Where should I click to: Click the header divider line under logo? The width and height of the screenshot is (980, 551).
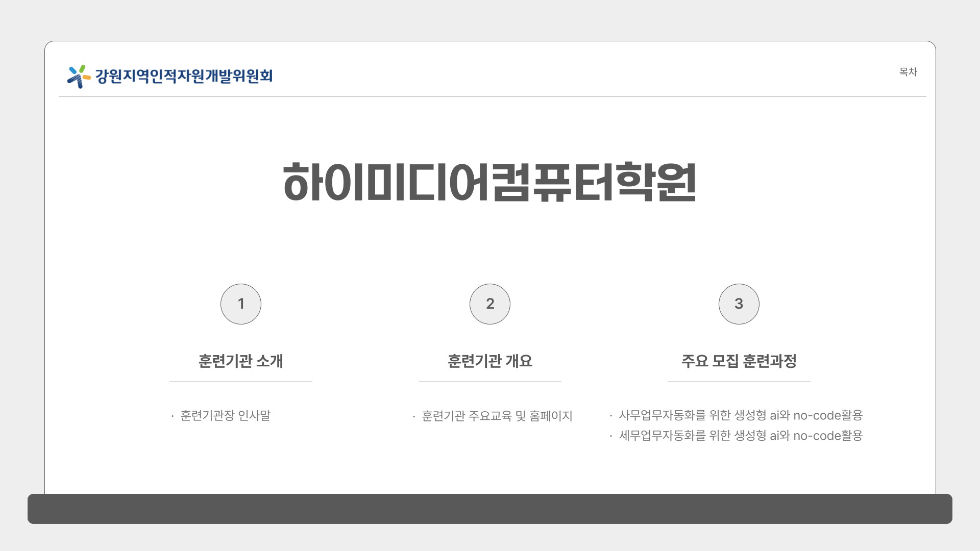coord(492,96)
